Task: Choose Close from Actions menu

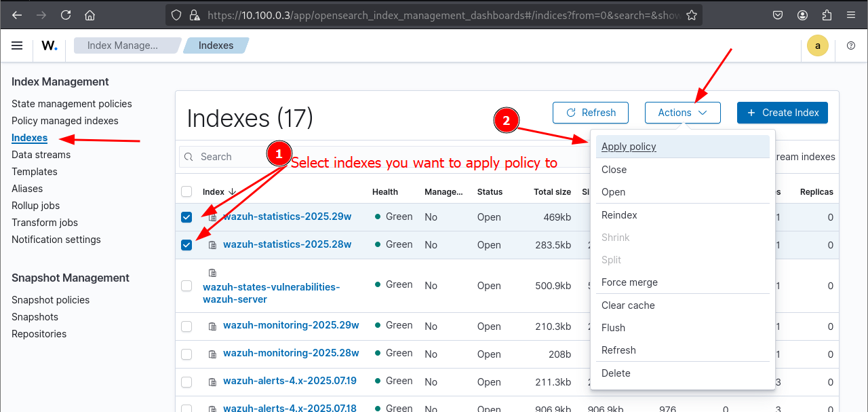Action: coord(683,170)
